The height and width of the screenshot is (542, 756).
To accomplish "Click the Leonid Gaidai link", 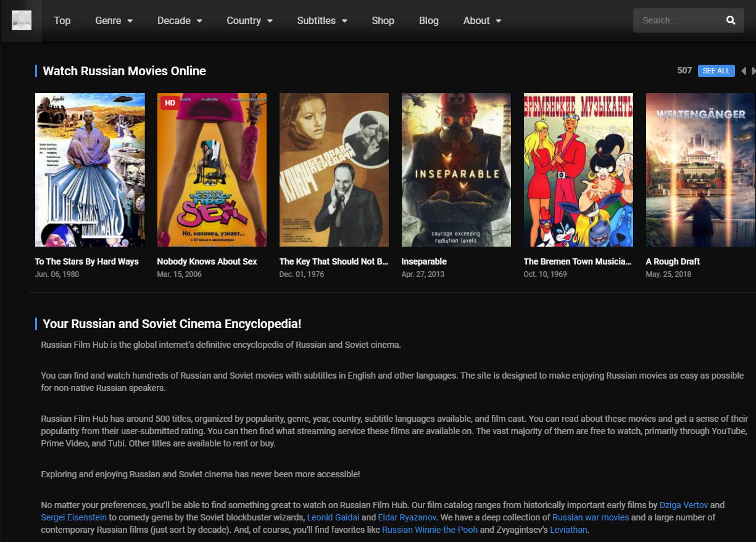I will tap(333, 517).
